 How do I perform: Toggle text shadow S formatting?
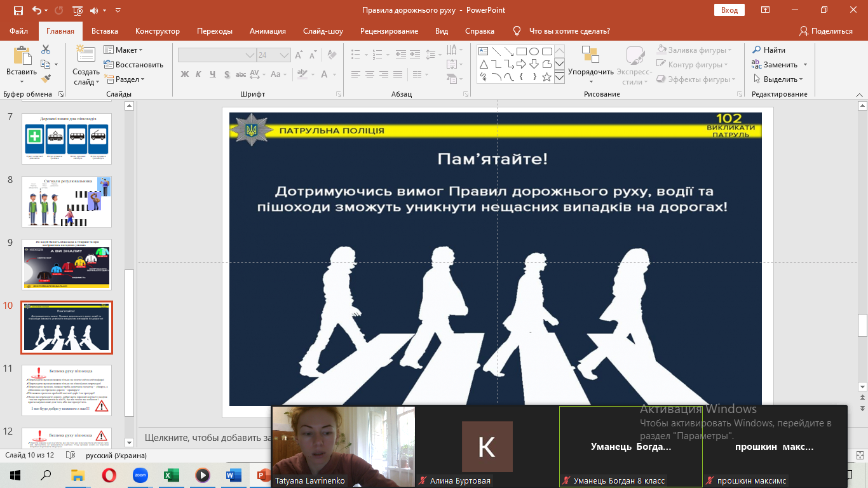[x=227, y=74]
